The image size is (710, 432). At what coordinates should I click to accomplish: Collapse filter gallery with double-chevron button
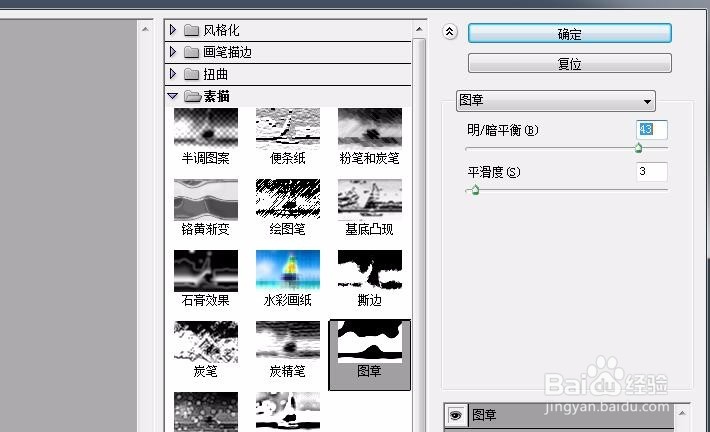coord(450,32)
